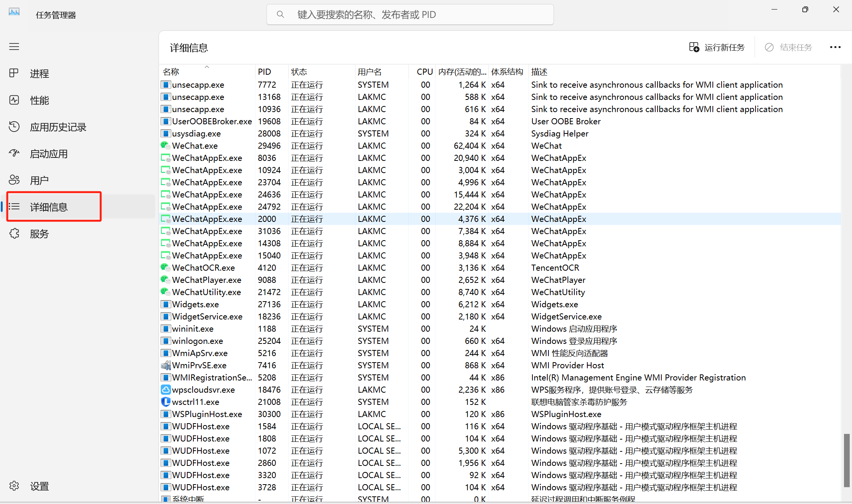Click the search box for name or PID
Screen dimensions: 852x504
[410, 14]
